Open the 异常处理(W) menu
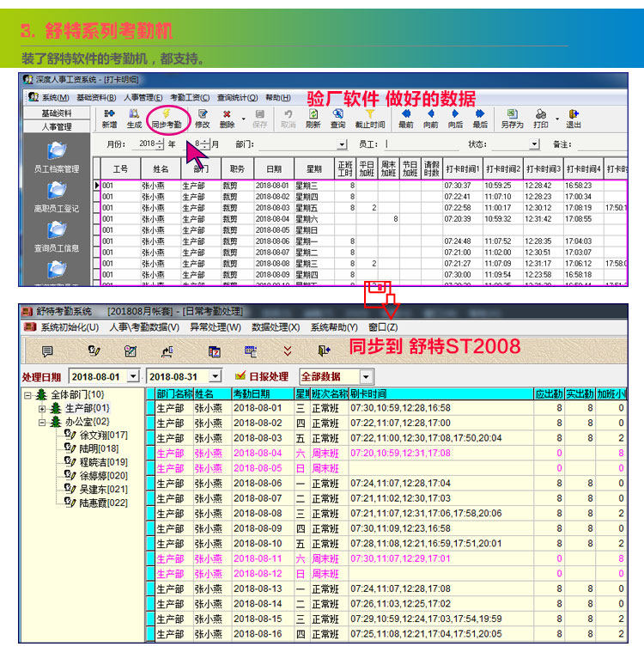Screen dimensions: 644x659 tap(216, 327)
